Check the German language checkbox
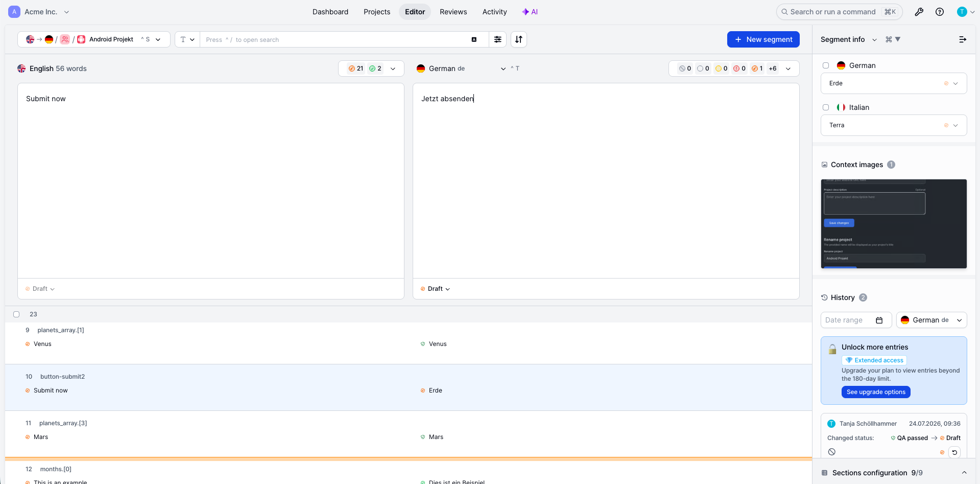Screen dimensions: 980x484 click(x=826, y=65)
